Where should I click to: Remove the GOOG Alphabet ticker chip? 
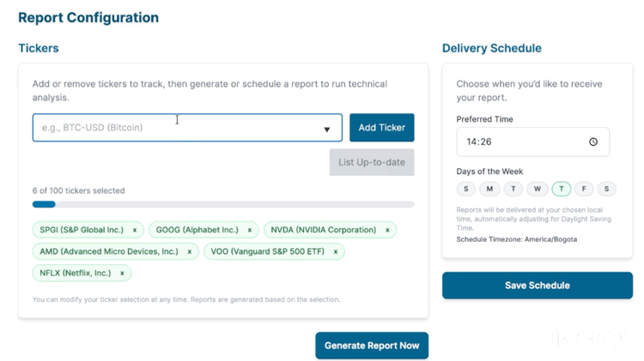click(x=250, y=231)
